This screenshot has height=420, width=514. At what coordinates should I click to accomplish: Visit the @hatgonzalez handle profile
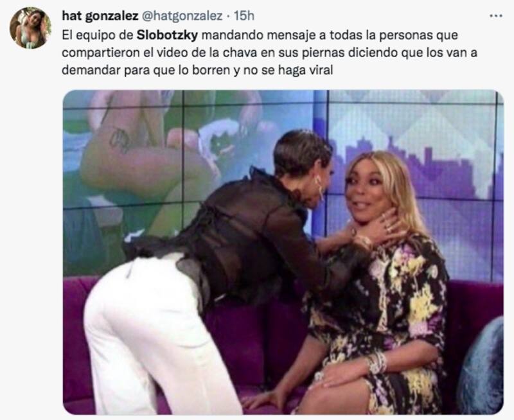coord(182,15)
